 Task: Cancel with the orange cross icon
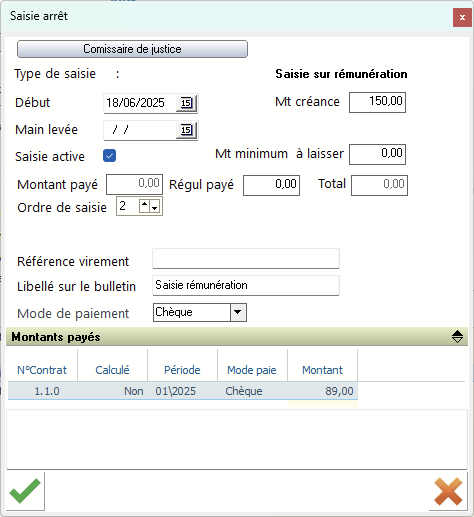pyautogui.click(x=448, y=491)
